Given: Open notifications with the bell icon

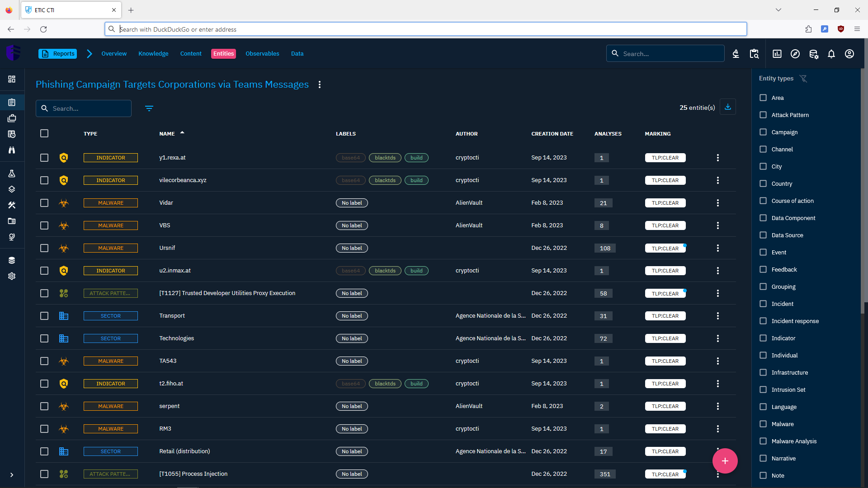Looking at the screenshot, I should [x=831, y=54].
